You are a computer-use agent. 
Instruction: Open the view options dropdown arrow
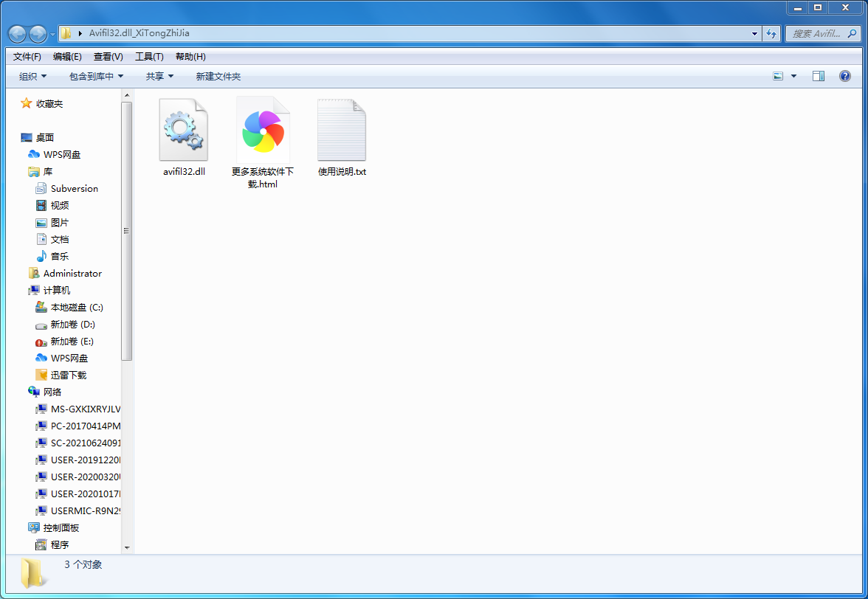(793, 76)
